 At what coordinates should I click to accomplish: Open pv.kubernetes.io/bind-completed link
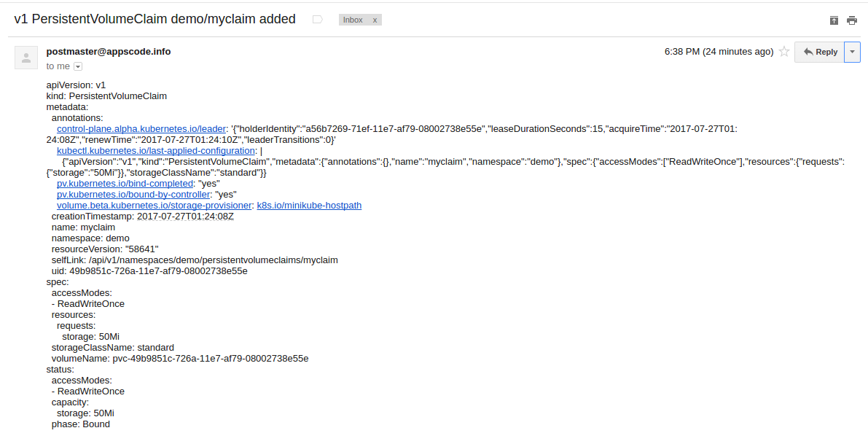point(125,183)
